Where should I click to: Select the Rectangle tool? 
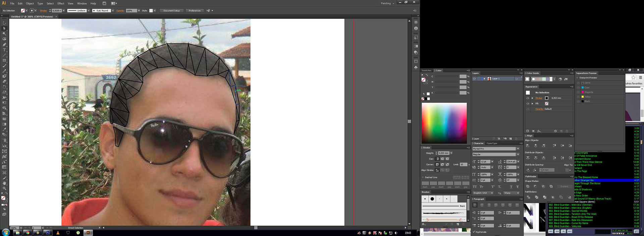[x=4, y=61]
